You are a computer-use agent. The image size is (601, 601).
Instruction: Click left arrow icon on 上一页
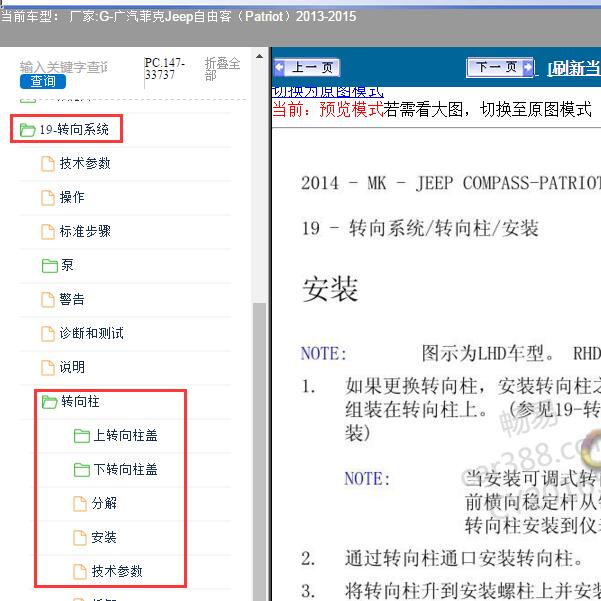coord(280,67)
